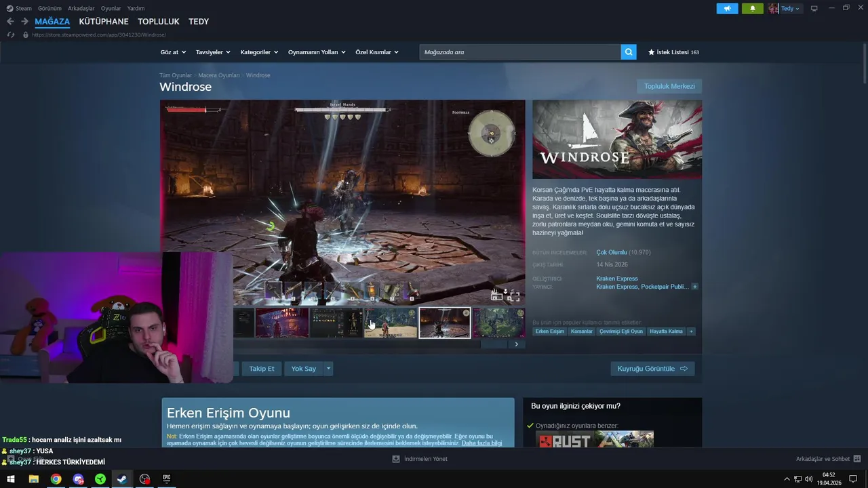Open Topluluk Merkezi button
Screen dimensions: 868x488
(669, 86)
